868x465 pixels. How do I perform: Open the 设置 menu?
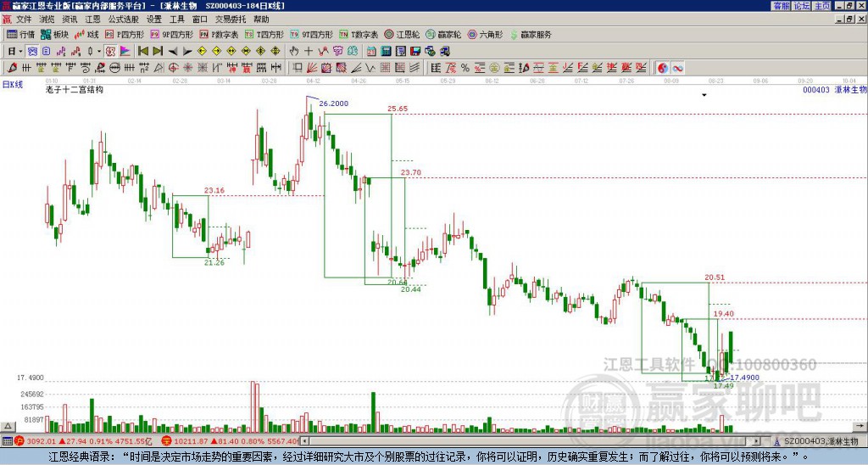[154, 20]
